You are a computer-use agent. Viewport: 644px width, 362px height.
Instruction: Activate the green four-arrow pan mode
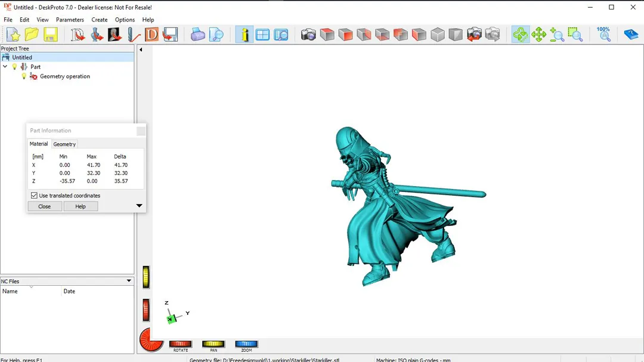538,35
